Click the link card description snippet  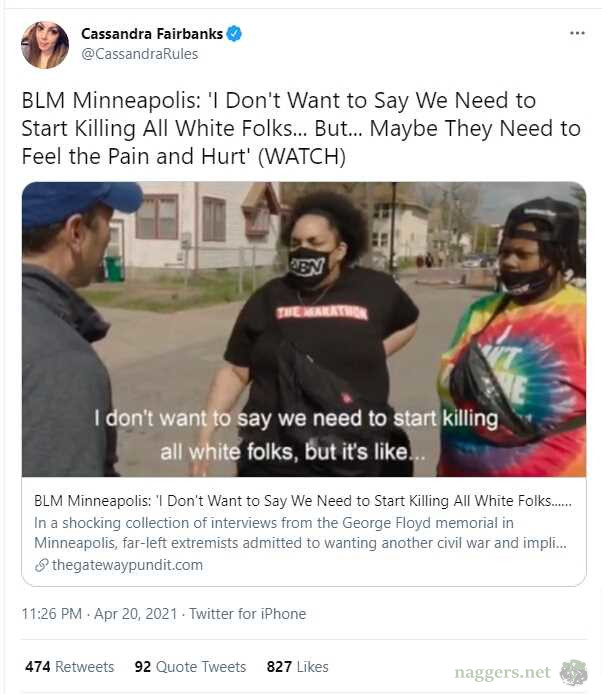pos(300,533)
